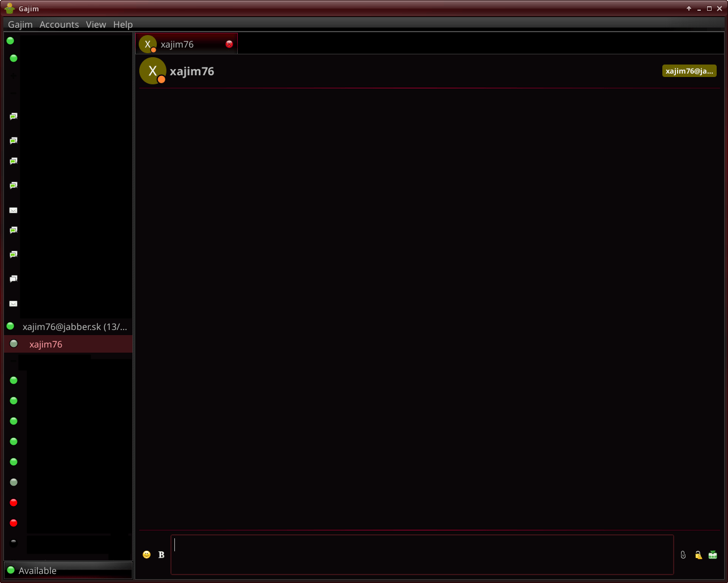The height and width of the screenshot is (583, 728).
Task: Open the Available status dropdown
Action: [68, 570]
